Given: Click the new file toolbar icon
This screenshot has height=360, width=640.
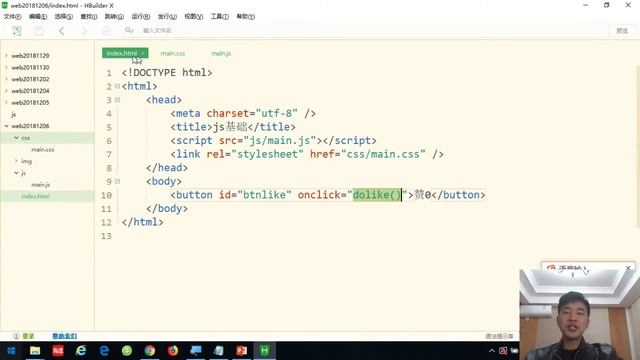Looking at the screenshot, I should point(16,31).
